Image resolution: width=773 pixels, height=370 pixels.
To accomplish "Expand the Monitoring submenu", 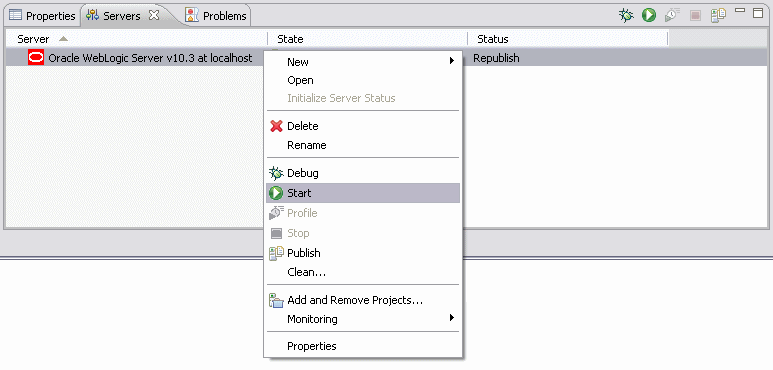I will 363,319.
